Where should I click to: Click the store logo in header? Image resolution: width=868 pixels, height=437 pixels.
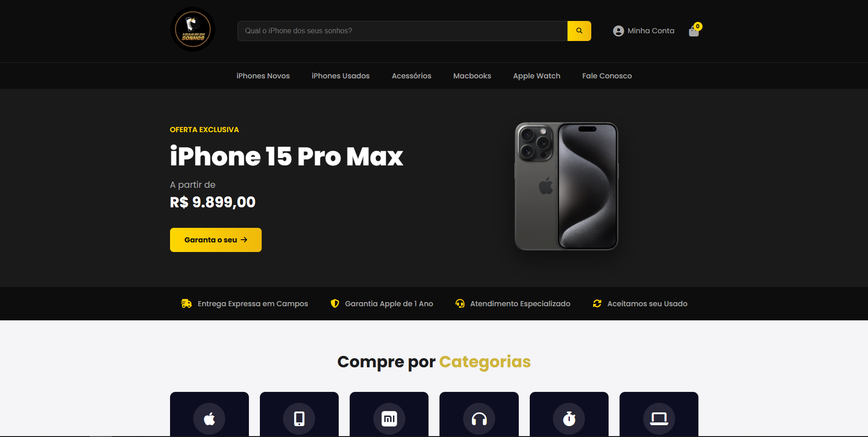[193, 29]
